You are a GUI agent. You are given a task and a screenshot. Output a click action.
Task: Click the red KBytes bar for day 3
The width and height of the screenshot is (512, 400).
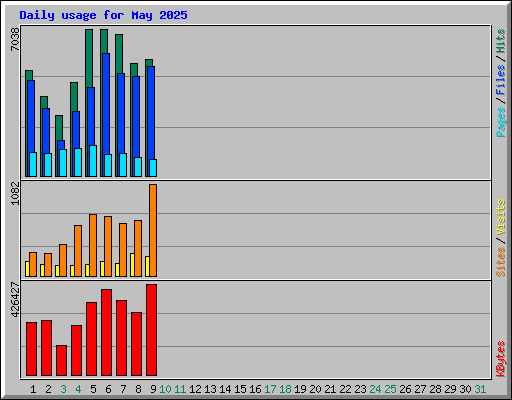click(61, 360)
